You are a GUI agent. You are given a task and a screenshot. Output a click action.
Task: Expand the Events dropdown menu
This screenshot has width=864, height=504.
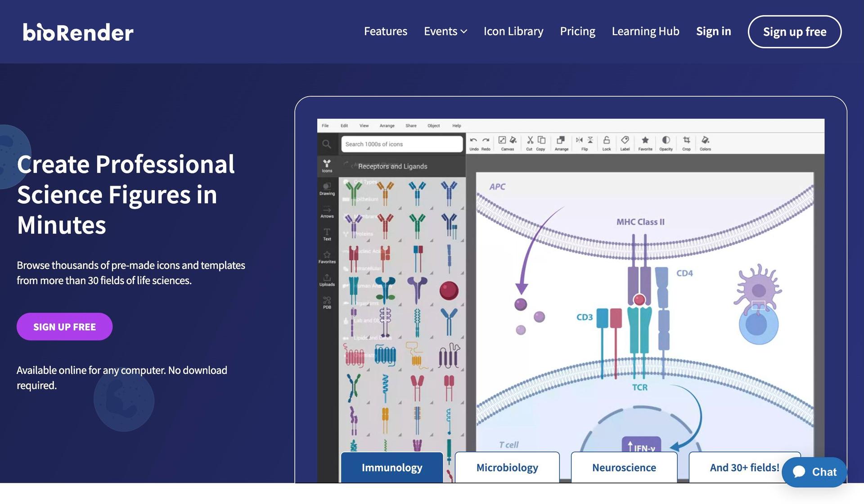(445, 31)
